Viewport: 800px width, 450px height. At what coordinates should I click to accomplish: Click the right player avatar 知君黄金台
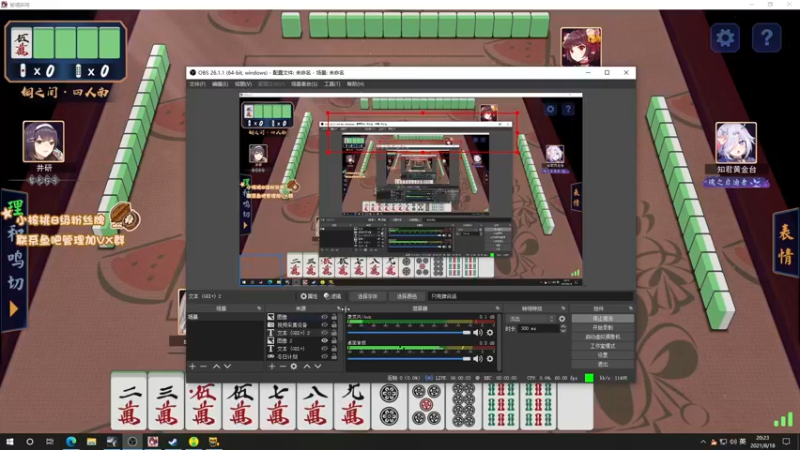point(736,142)
